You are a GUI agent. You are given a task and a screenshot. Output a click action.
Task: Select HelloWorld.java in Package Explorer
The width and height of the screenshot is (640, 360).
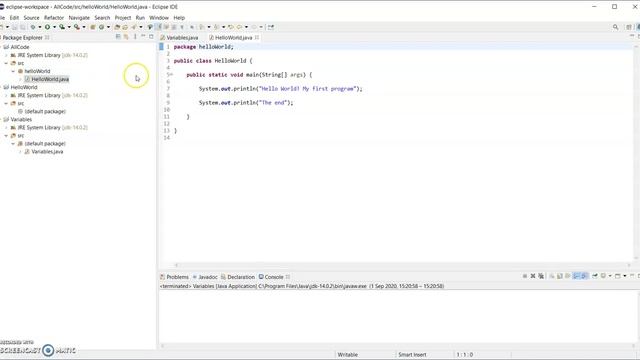(x=47, y=79)
